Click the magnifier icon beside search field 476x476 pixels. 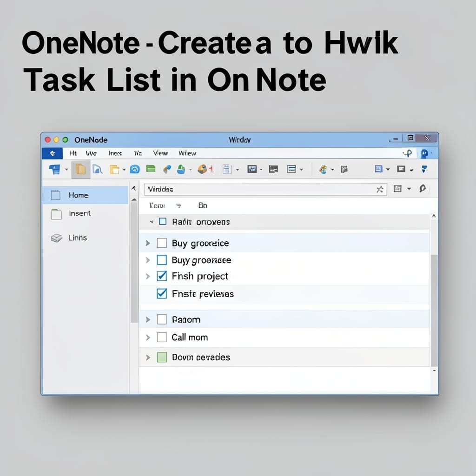pos(422,189)
